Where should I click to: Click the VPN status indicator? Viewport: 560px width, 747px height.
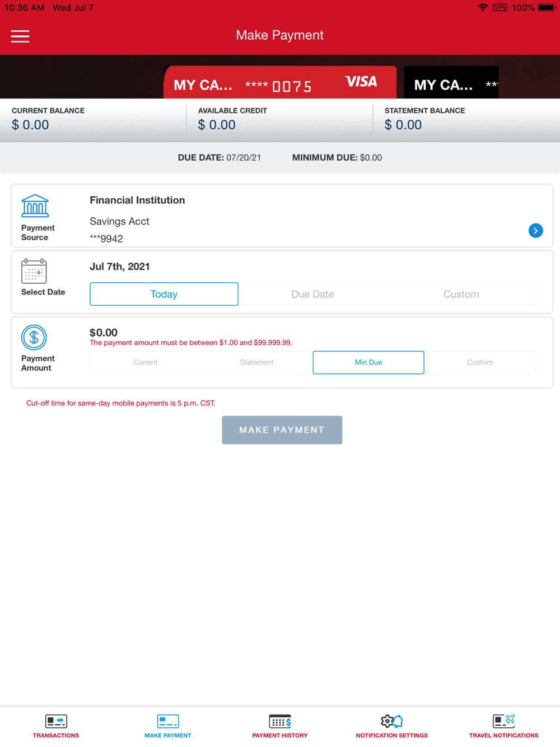500,7
